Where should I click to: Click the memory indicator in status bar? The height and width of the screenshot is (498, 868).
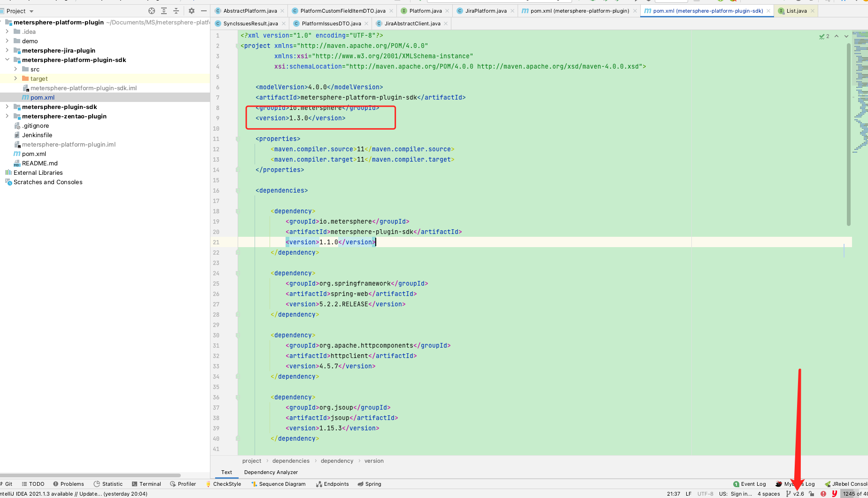(854, 494)
